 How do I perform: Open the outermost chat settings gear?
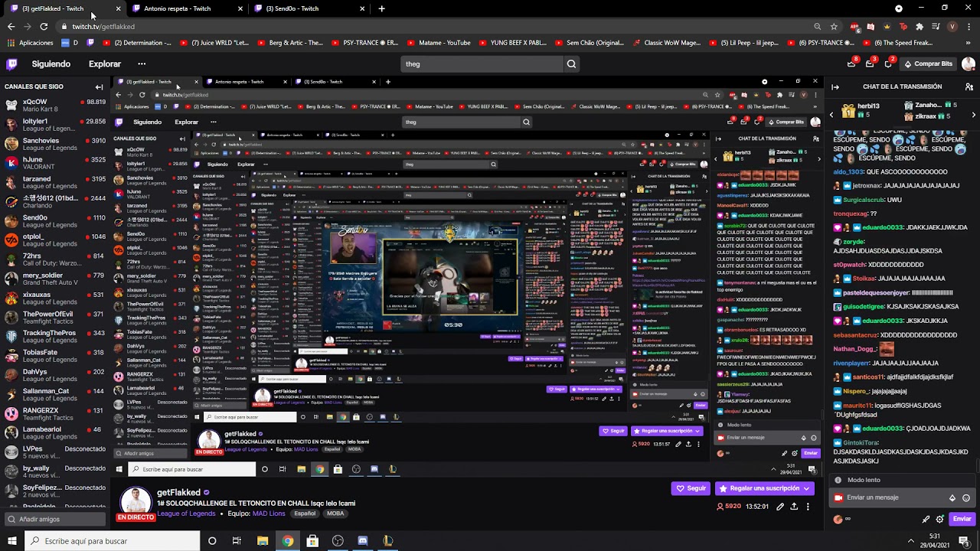pyautogui.click(x=939, y=519)
